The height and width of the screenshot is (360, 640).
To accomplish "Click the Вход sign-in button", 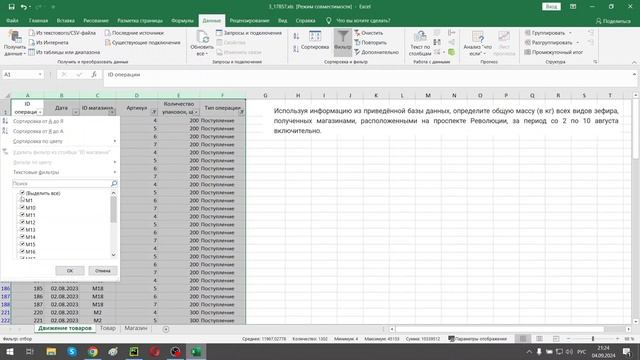I will 551,7.
